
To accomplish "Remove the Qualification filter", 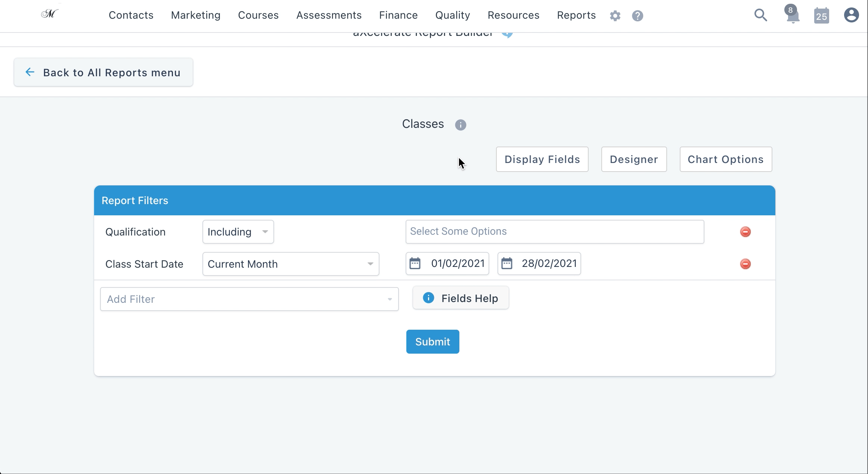I will (x=745, y=232).
